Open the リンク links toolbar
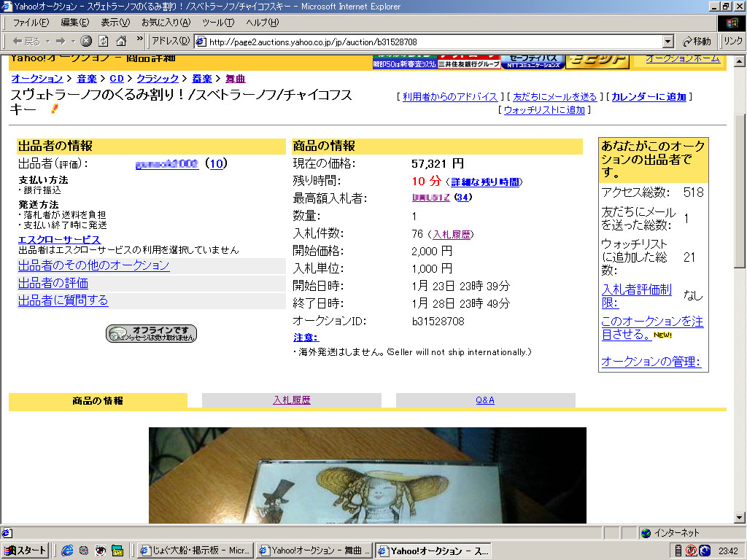Screen dimensions: 747x560 pos(733,42)
